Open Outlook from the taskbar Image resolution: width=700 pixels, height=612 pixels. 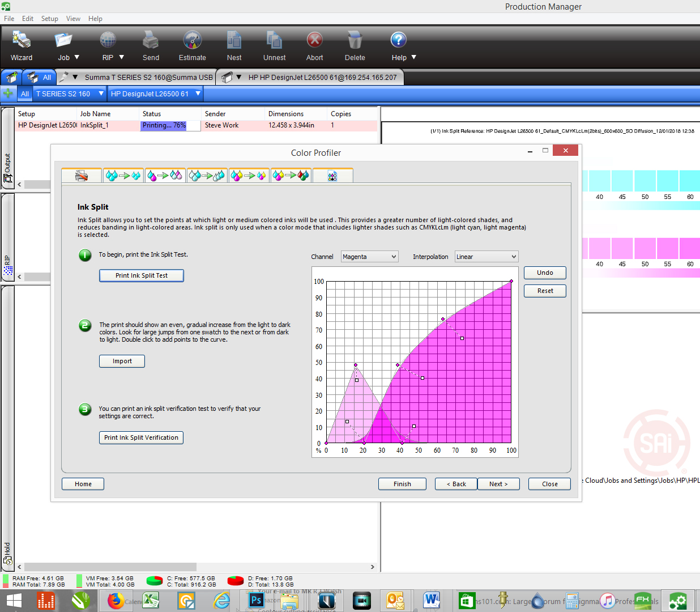pyautogui.click(x=395, y=601)
